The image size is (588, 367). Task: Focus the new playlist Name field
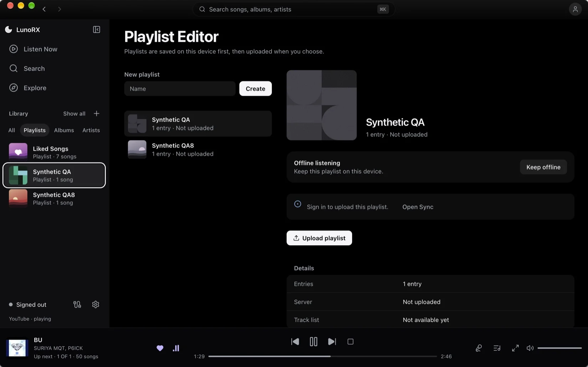click(x=180, y=89)
